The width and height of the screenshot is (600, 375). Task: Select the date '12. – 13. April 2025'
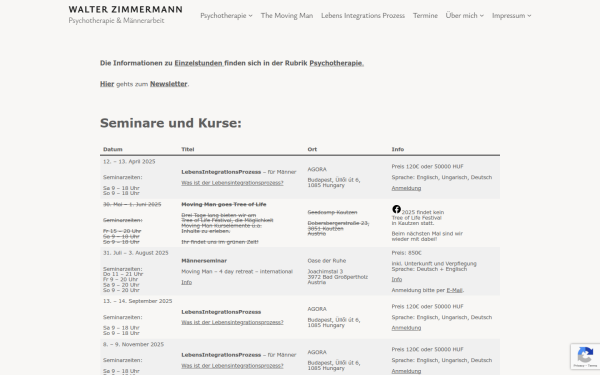pyautogui.click(x=129, y=161)
